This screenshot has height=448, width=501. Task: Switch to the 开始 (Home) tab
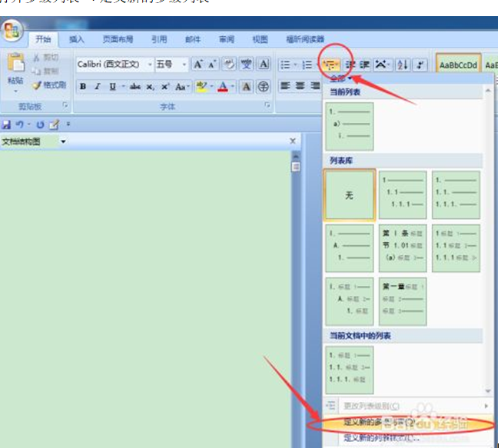pos(43,39)
